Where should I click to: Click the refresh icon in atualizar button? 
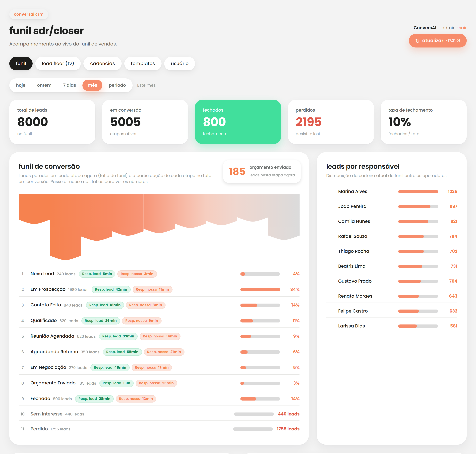pyautogui.click(x=417, y=41)
